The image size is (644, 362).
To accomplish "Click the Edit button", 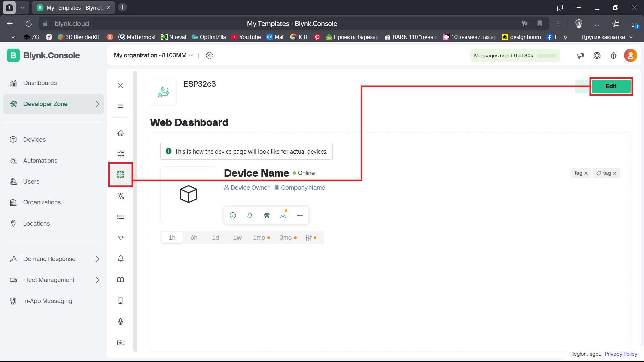I will click(611, 86).
